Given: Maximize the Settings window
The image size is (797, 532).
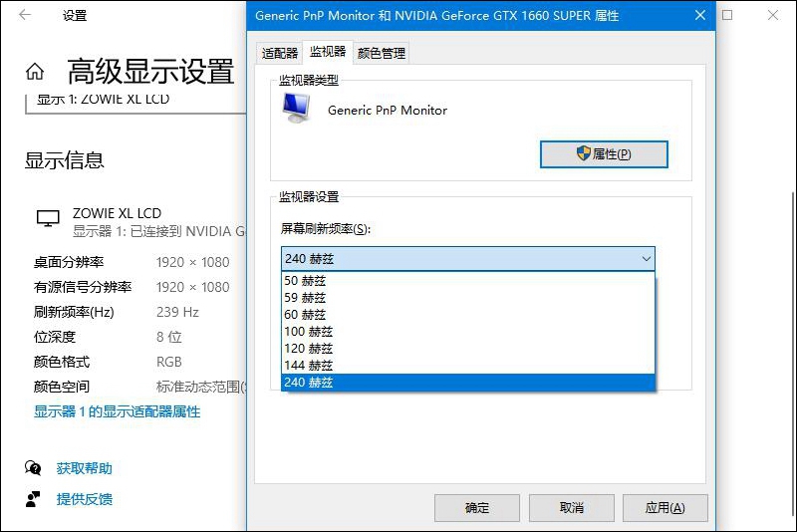Looking at the screenshot, I should 727,15.
